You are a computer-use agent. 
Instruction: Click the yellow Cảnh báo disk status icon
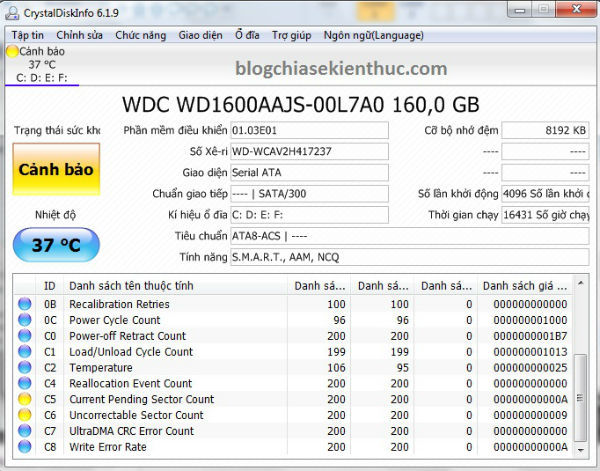pos(12,51)
